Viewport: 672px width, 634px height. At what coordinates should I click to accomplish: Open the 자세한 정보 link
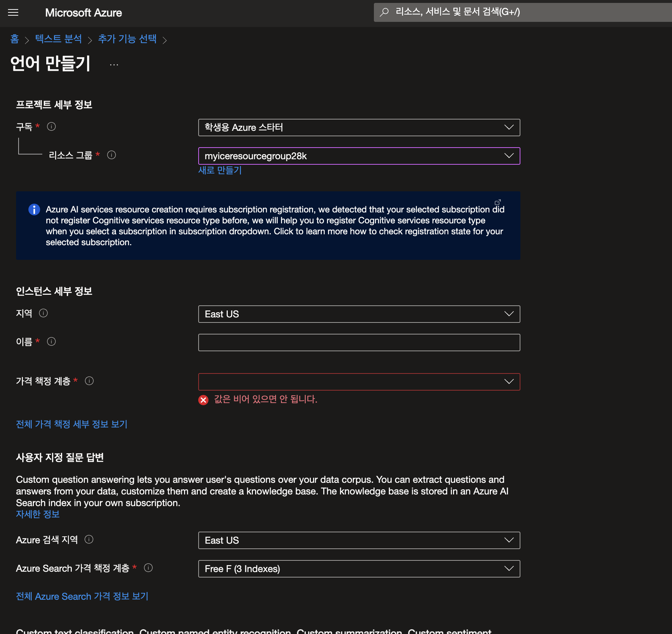38,514
